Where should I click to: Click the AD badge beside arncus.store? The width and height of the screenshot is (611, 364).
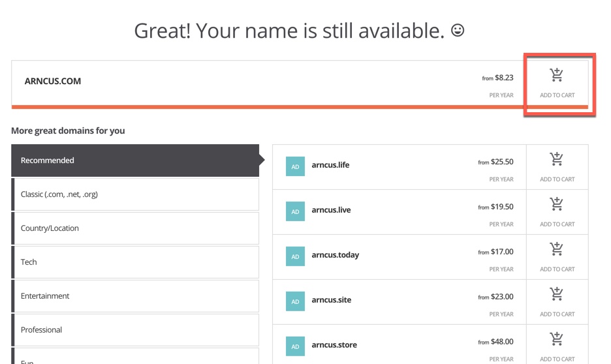[295, 346]
